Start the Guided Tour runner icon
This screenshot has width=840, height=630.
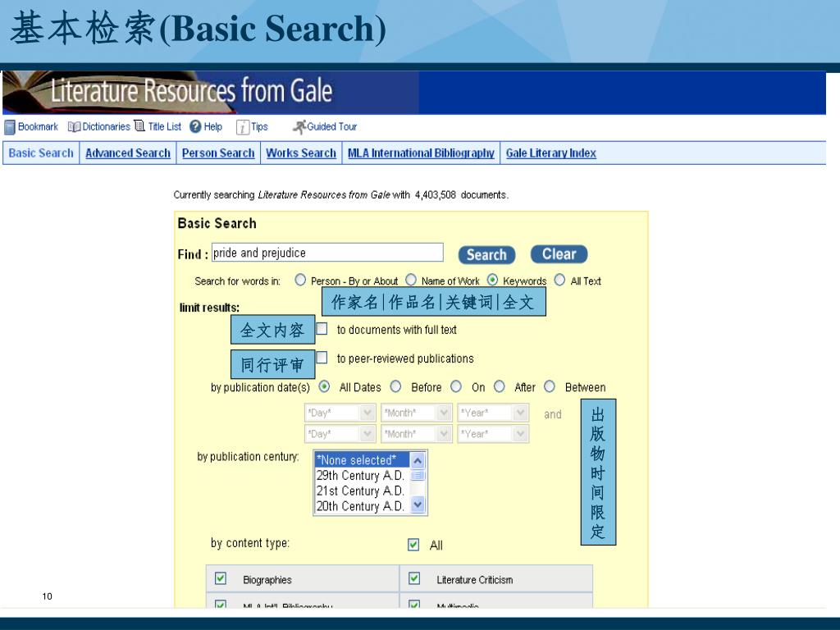(299, 126)
